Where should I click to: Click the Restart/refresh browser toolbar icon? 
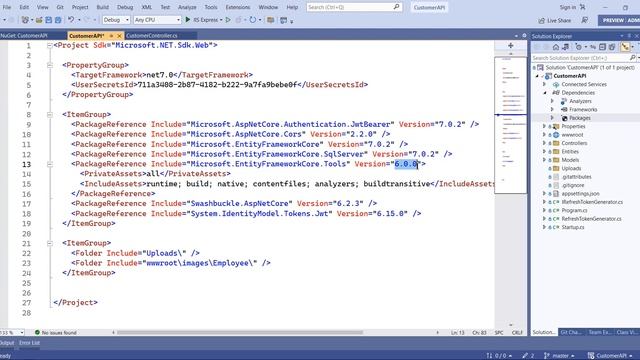[x=253, y=20]
